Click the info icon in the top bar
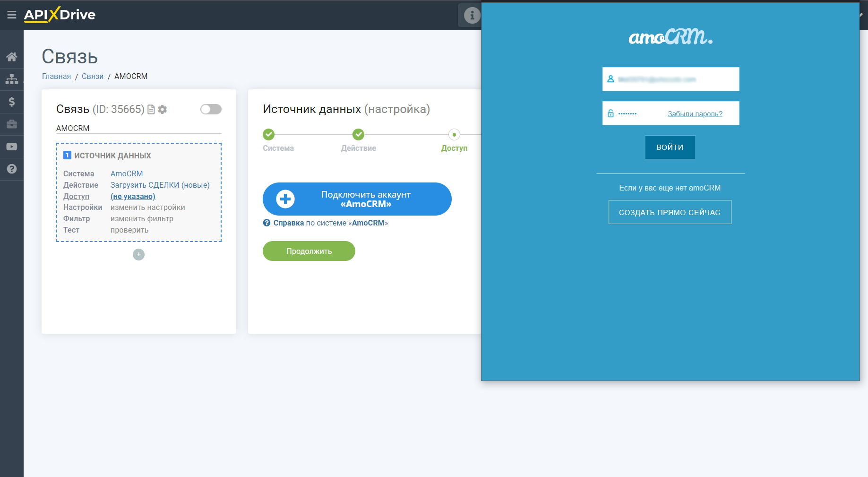 pos(472,15)
